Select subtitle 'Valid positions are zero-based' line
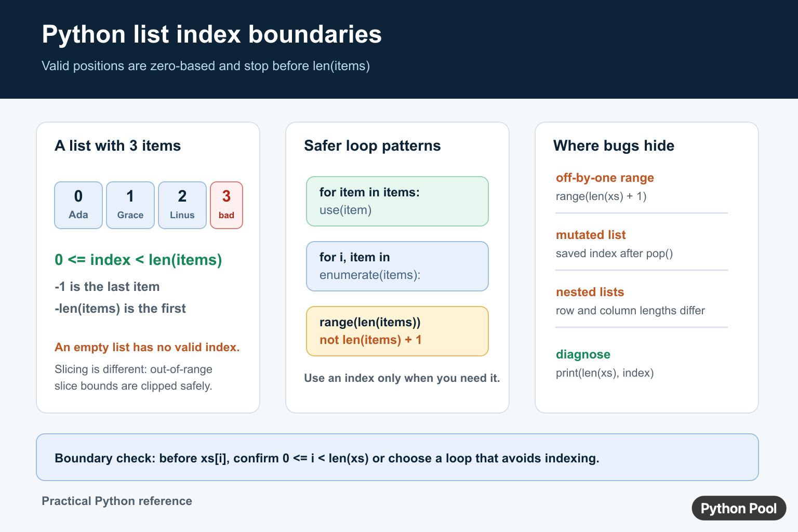798x532 pixels. coord(206,66)
